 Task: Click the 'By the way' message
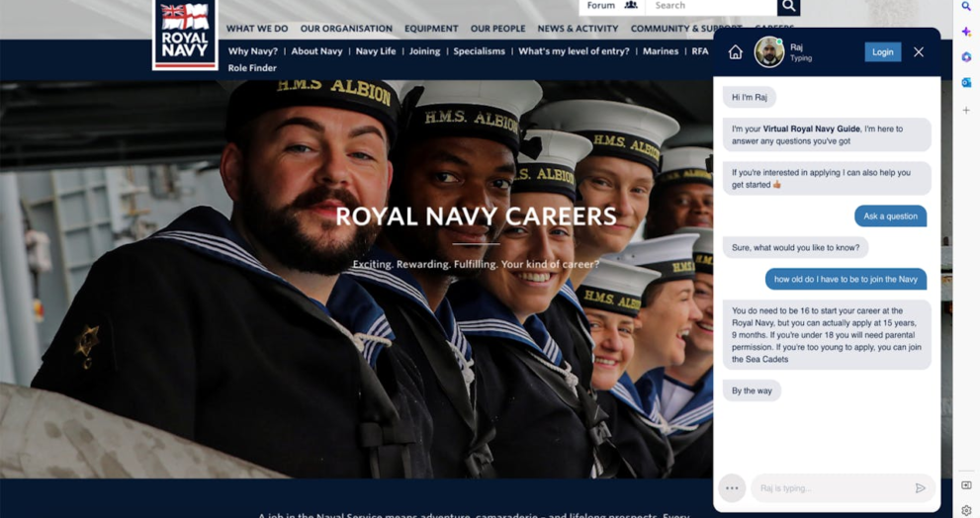pos(752,390)
